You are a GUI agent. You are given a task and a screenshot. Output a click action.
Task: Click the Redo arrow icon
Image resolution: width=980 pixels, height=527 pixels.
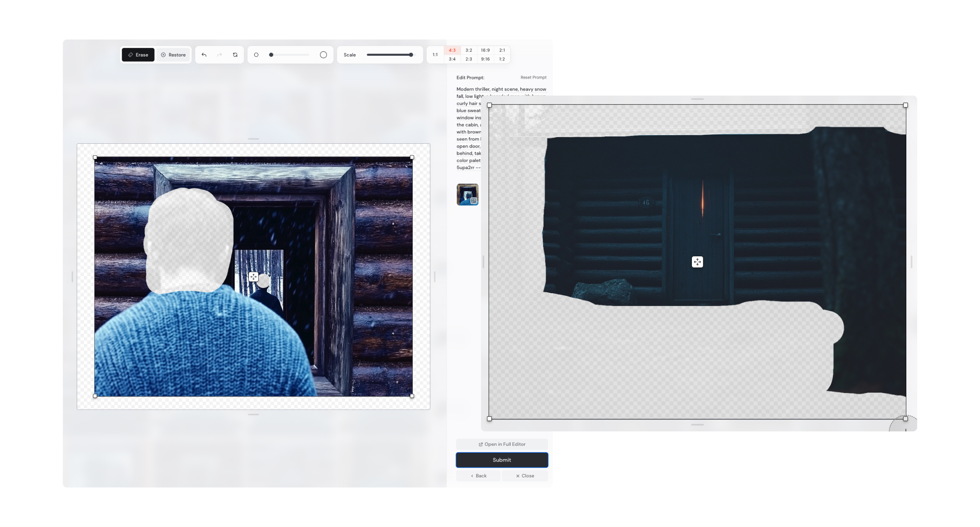point(219,54)
